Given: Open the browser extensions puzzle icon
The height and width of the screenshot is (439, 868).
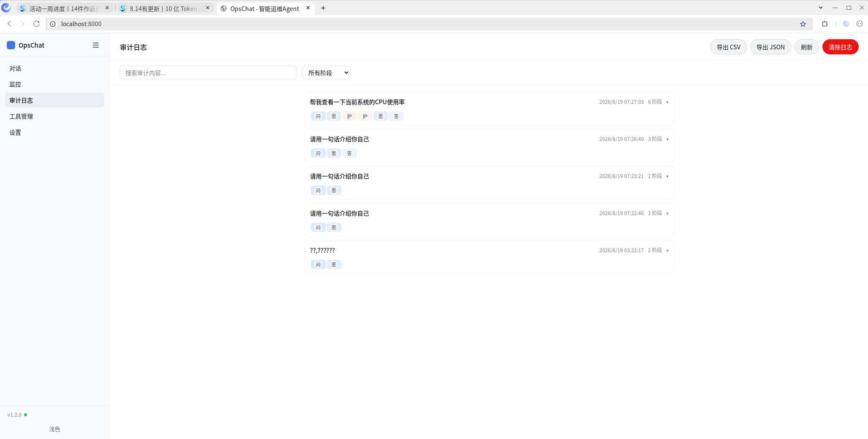Looking at the screenshot, I should coord(825,24).
